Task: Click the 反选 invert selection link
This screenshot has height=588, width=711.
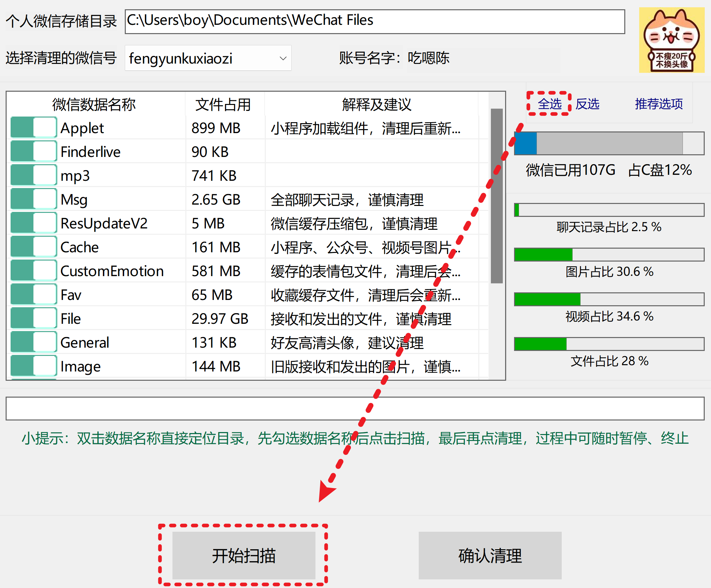Action: 587,104
